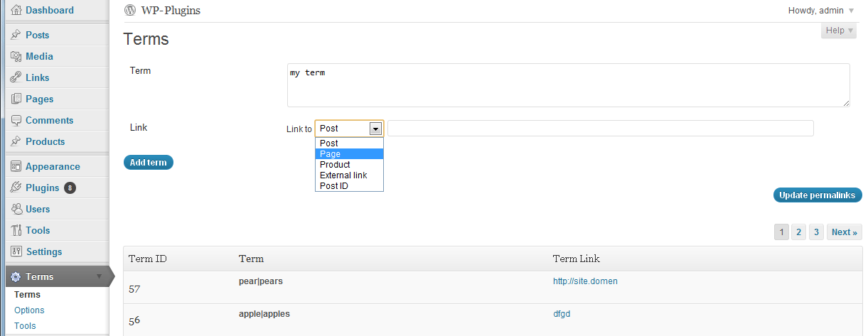Click the Posts pushpin icon
The height and width of the screenshot is (336, 868).
point(16,35)
